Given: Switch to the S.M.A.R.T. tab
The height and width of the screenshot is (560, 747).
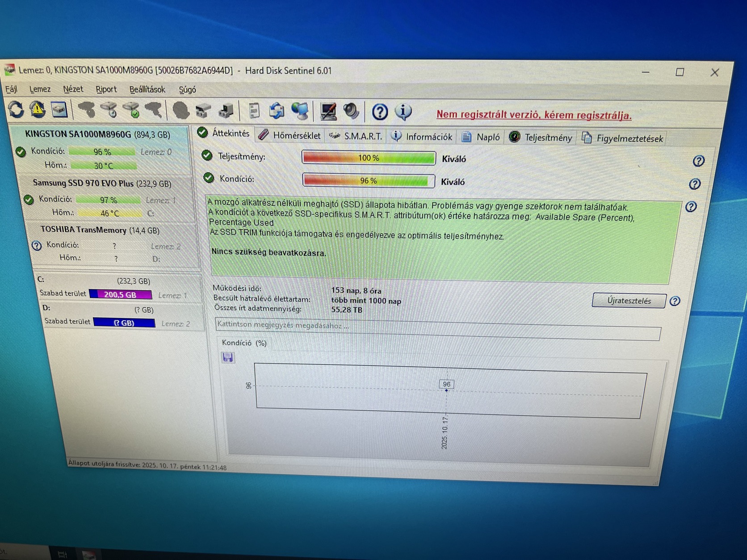Looking at the screenshot, I should [x=356, y=136].
